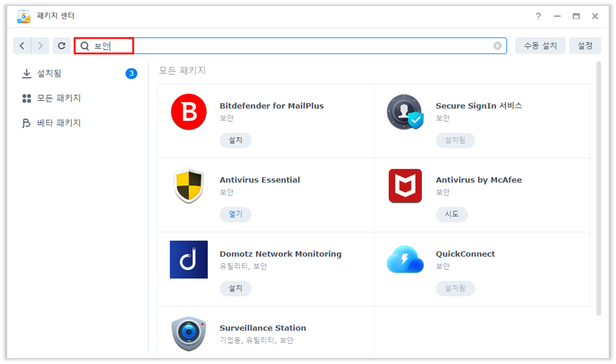Click the blue badge showing 3
The height and width of the screenshot is (364, 616).
(131, 73)
